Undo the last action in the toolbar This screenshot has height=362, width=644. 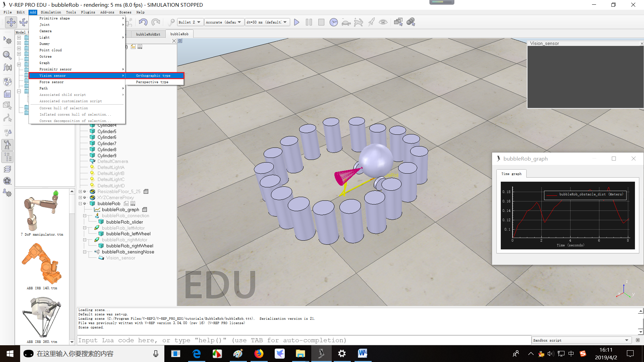tap(143, 22)
